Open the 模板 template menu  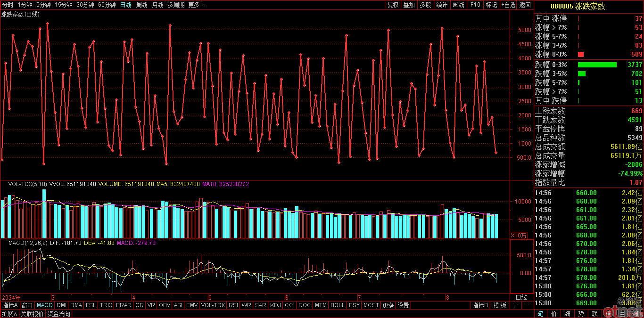(500, 305)
